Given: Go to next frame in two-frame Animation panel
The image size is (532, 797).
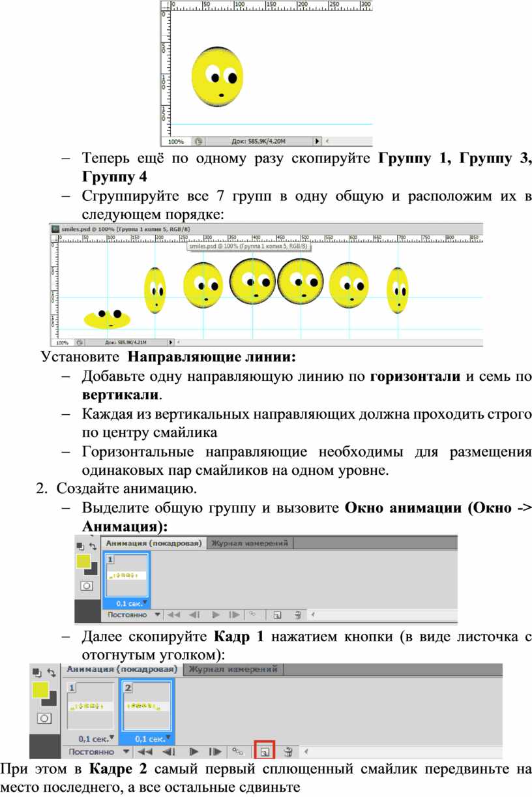Looking at the screenshot, I should click(216, 751).
